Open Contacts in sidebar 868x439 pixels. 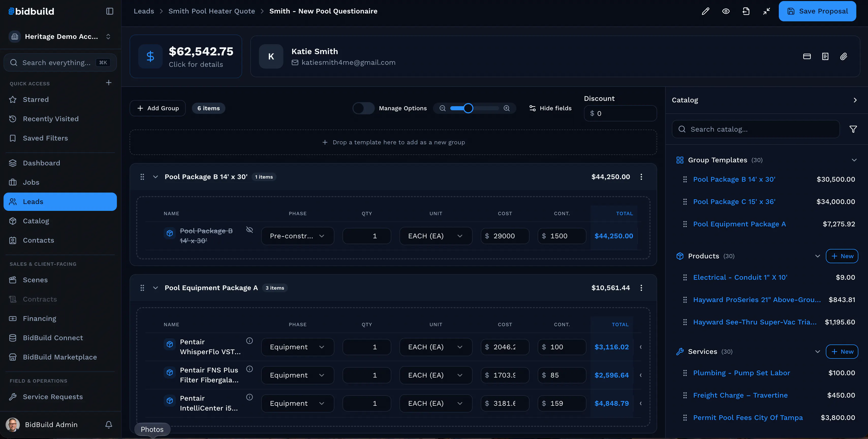(60, 240)
